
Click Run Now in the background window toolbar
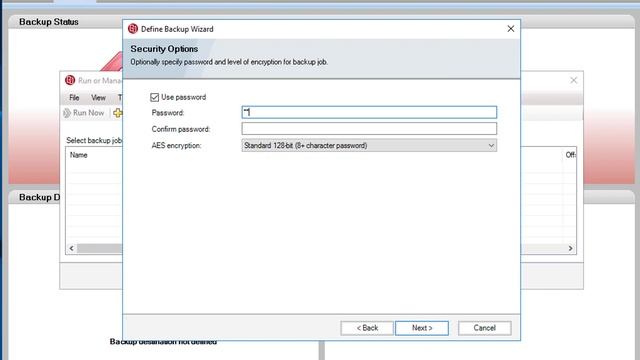coord(84,113)
